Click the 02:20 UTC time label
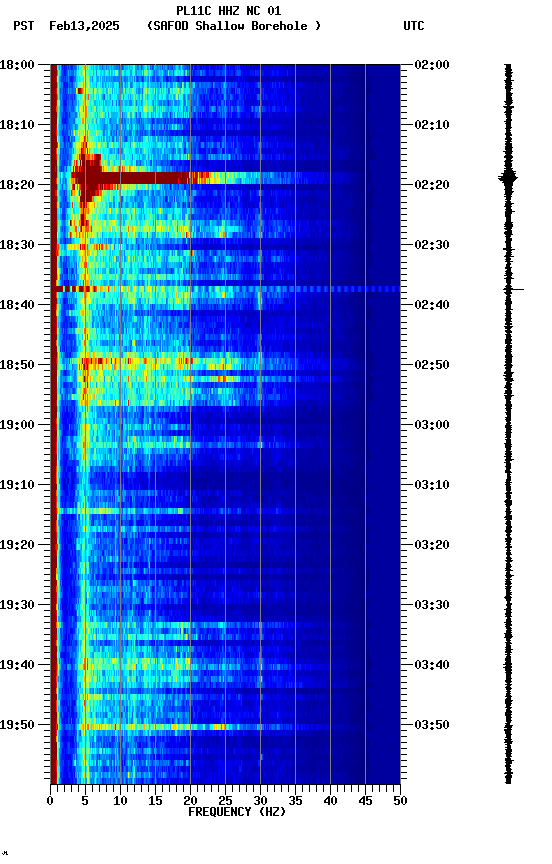The height and width of the screenshot is (864, 552). (x=432, y=185)
